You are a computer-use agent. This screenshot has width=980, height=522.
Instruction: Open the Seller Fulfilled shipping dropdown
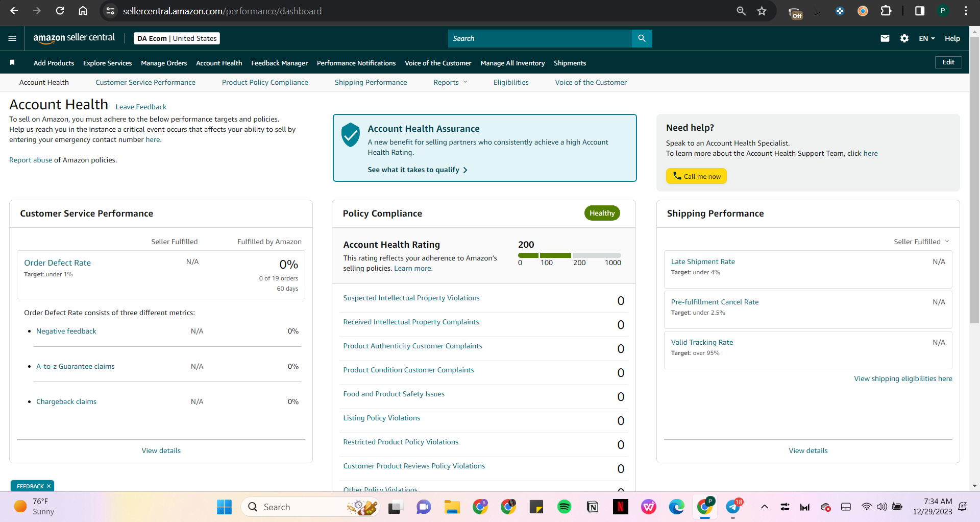click(x=921, y=242)
